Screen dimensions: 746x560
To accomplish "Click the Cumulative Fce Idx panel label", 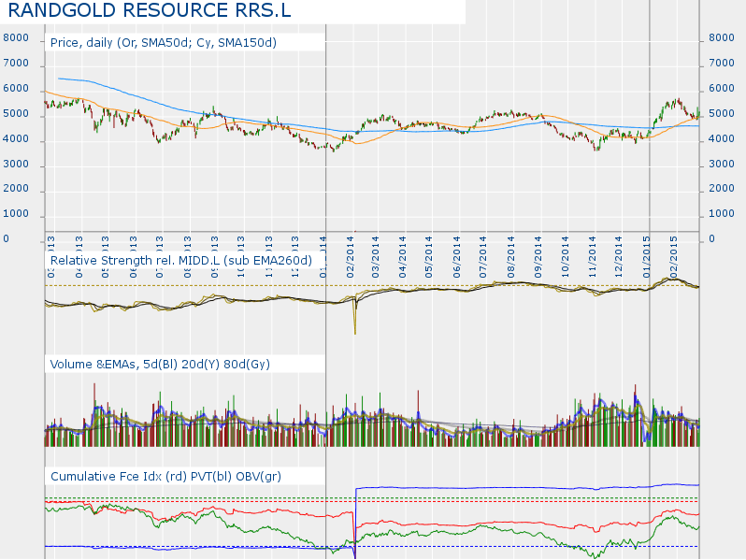I will tap(165, 477).
